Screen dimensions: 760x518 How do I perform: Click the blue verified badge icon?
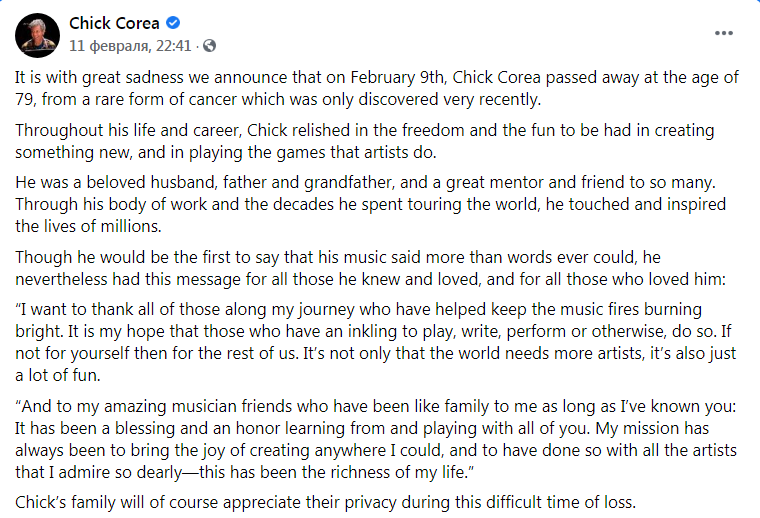(172, 23)
